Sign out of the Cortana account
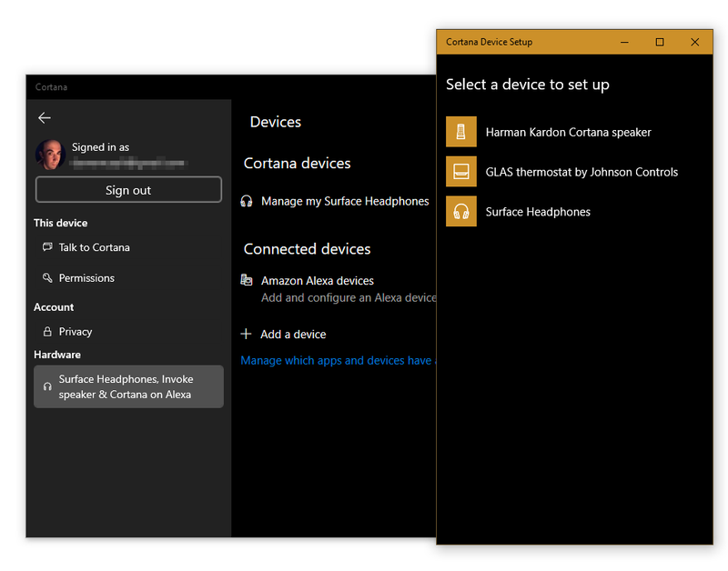The width and height of the screenshot is (728, 571). click(128, 190)
